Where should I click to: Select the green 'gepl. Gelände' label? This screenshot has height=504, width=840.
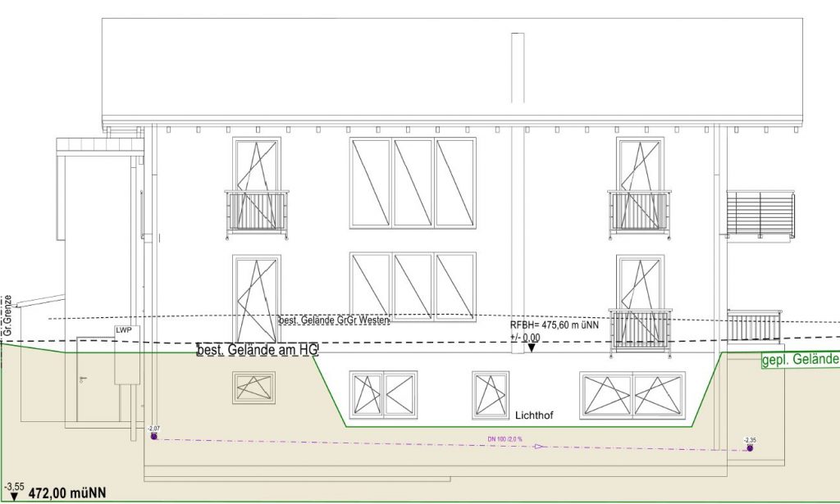[x=801, y=360]
